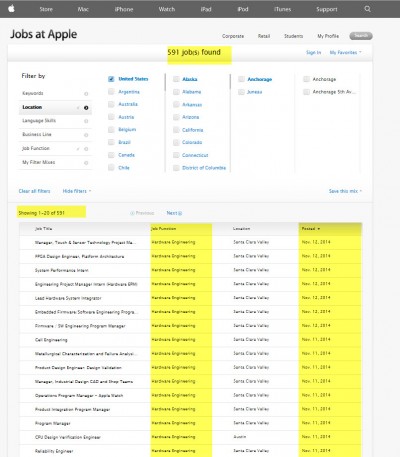Open the iTunes navigation item
Screen dimensions: 400x457
pyautogui.click(x=282, y=9)
